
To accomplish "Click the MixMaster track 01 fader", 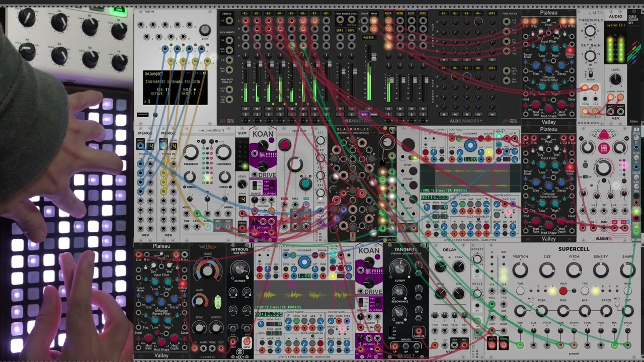I will [x=249, y=64].
